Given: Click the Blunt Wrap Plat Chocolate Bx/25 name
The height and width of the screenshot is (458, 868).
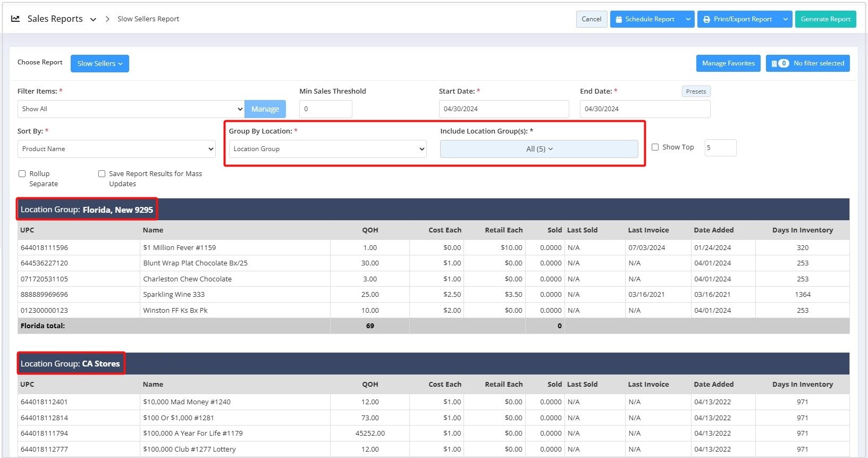Looking at the screenshot, I should [195, 263].
